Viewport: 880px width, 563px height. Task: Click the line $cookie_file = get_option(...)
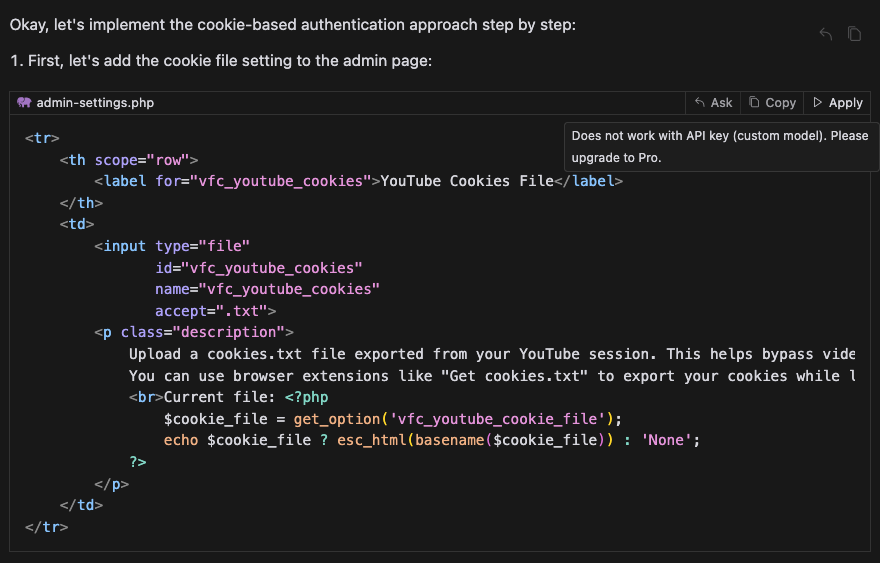(393, 419)
